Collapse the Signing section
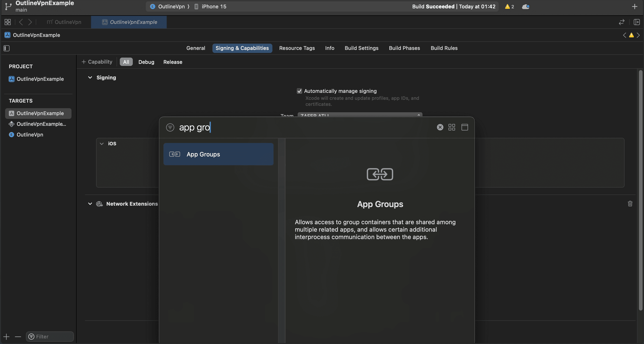 coord(90,78)
